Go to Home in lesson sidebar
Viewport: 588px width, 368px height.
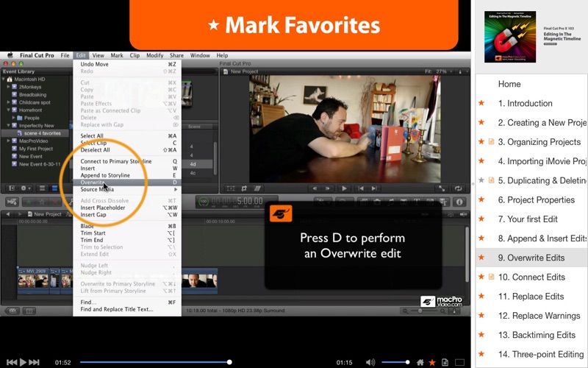tap(509, 84)
